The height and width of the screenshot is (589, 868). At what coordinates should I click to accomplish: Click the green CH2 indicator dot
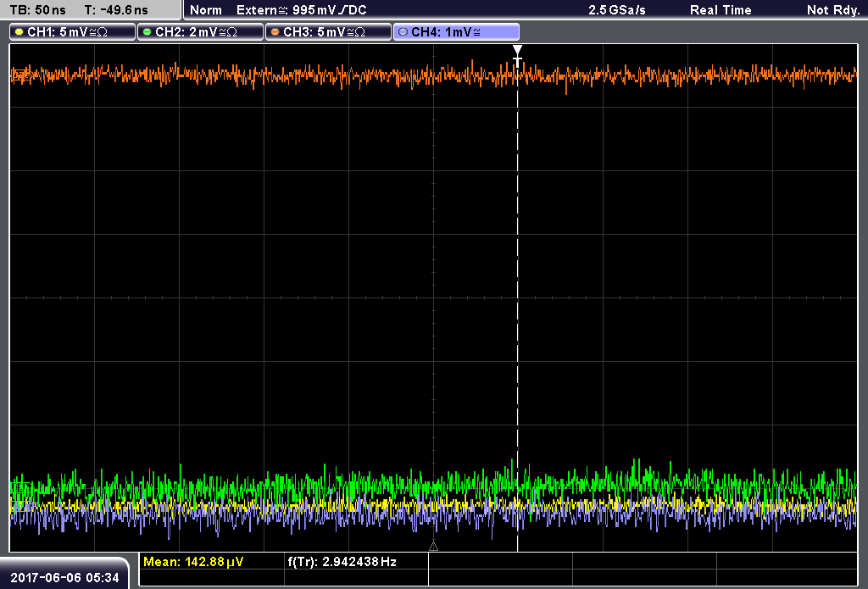pyautogui.click(x=147, y=32)
